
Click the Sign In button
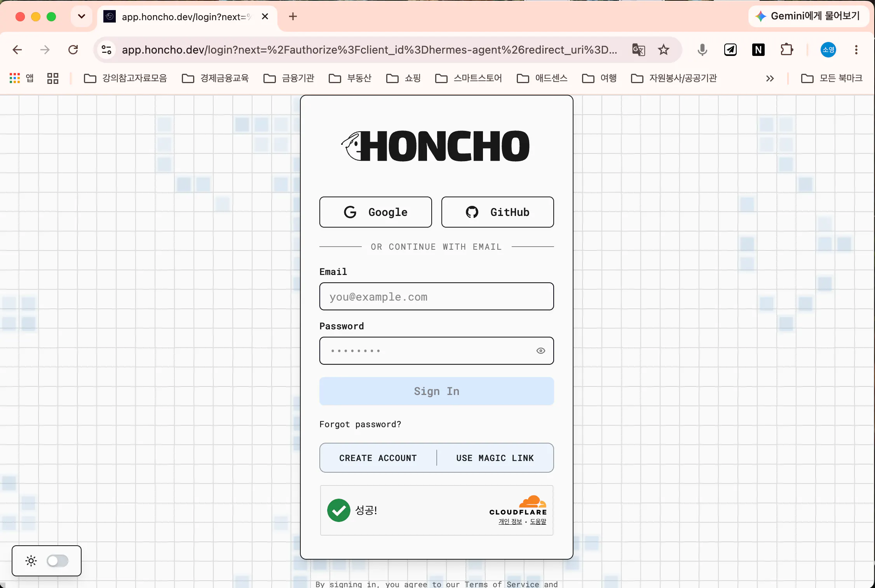pyautogui.click(x=436, y=391)
